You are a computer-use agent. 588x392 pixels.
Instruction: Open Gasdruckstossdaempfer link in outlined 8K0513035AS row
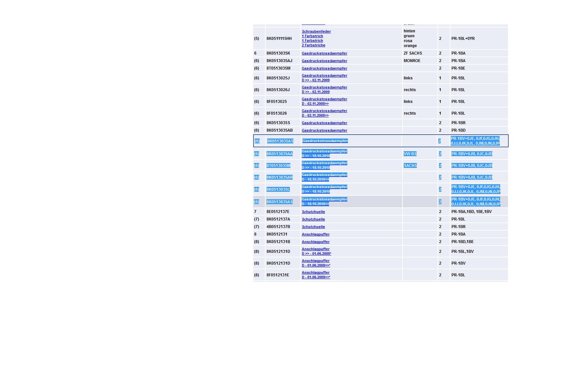[325, 141]
